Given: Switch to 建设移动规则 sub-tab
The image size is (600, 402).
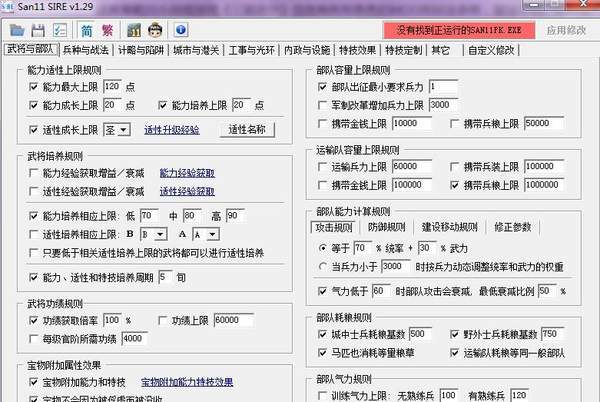Looking at the screenshot, I should [450, 227].
